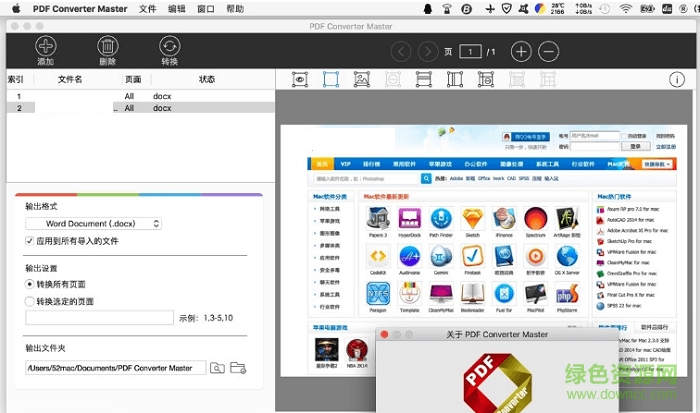Click the page range input field

coord(100,317)
